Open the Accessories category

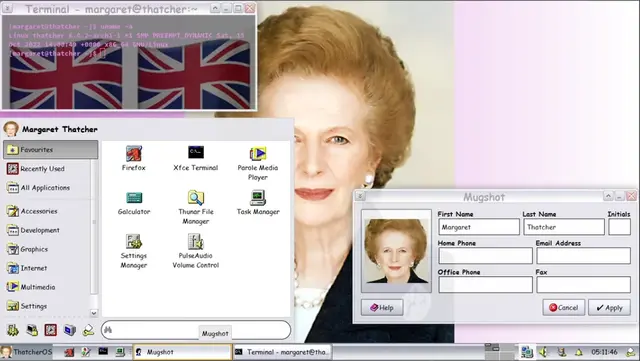(x=48, y=211)
